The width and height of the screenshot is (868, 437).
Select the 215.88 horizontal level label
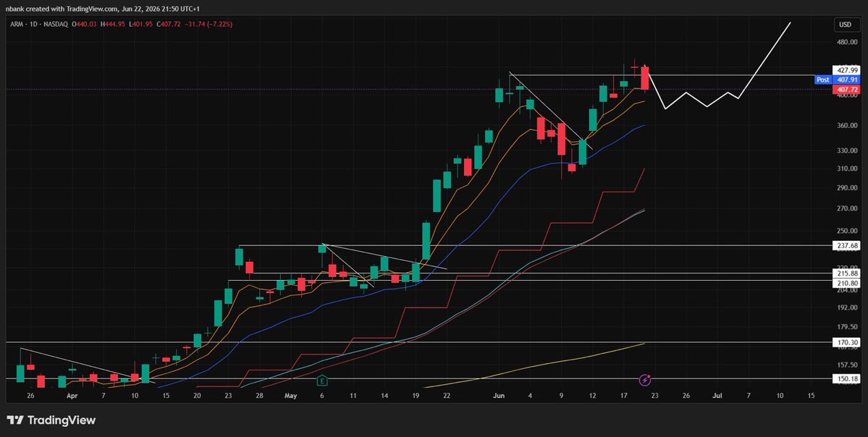click(x=845, y=273)
